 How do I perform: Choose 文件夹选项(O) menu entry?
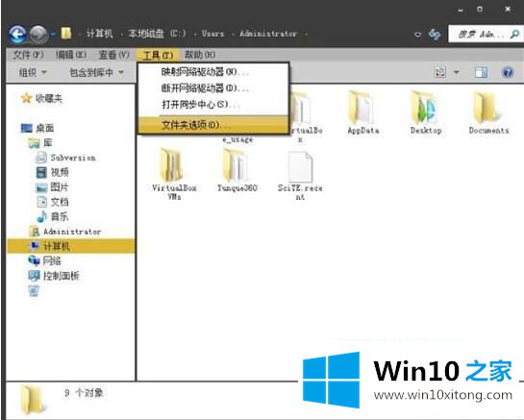click(x=213, y=125)
